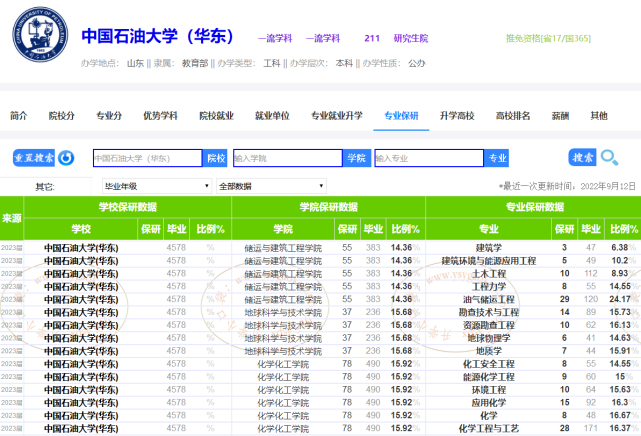
Task: Click the 化工安全工程 major cell
Action: [x=489, y=364]
